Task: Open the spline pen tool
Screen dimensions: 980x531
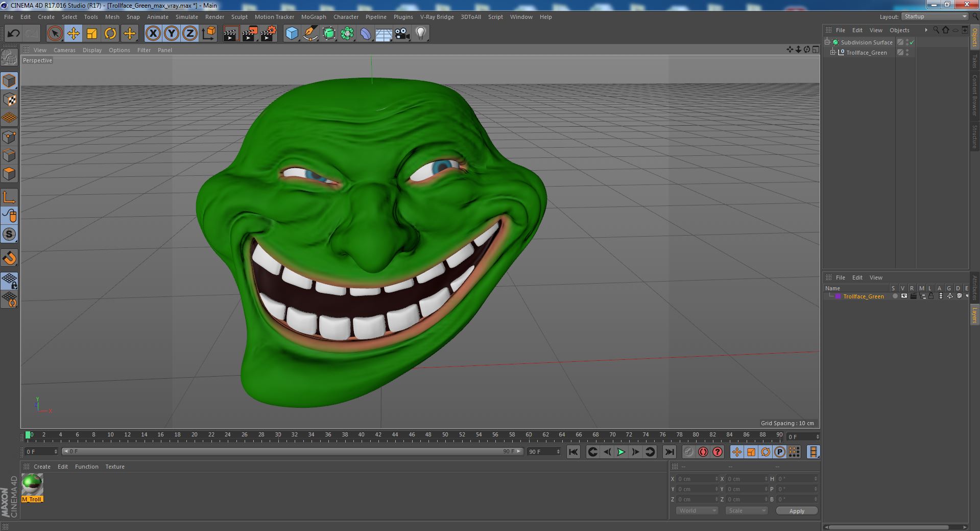Action: tap(310, 34)
